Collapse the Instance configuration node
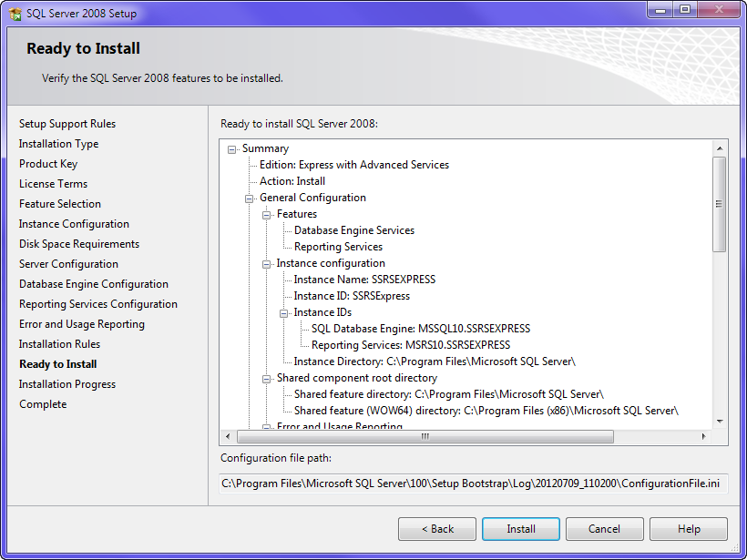The height and width of the screenshot is (560, 747). (266, 264)
